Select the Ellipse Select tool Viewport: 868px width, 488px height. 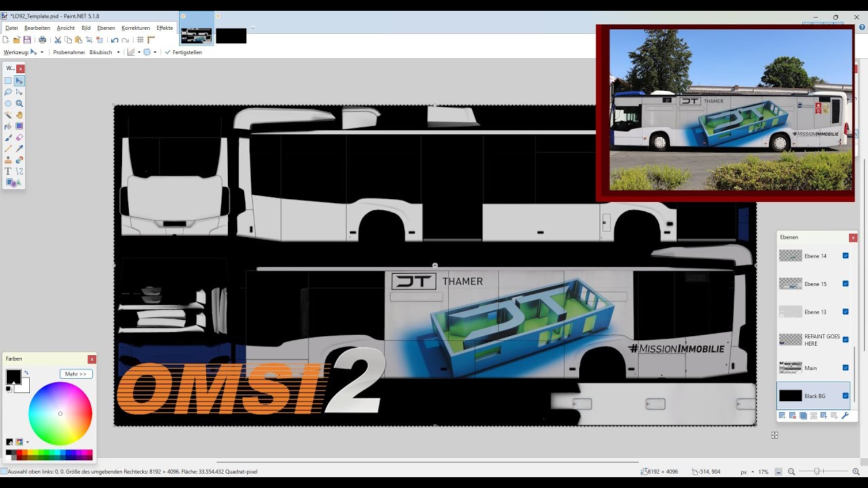[x=8, y=104]
